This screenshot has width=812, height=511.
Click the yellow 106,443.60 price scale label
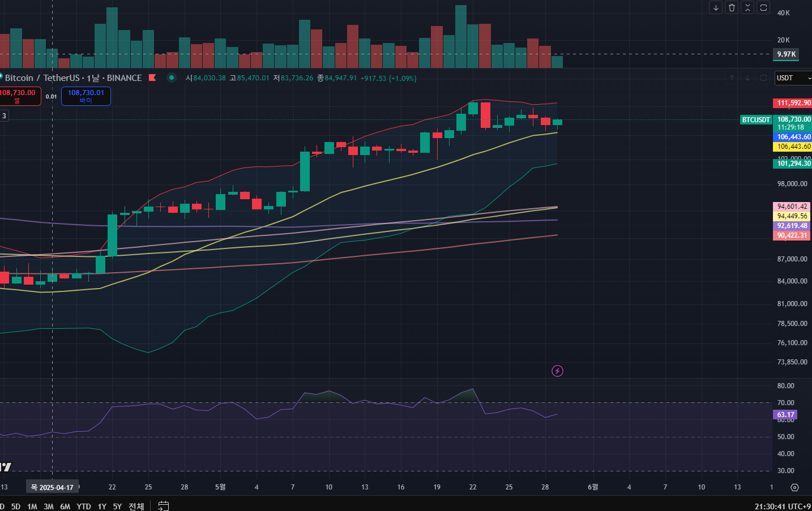click(x=793, y=147)
